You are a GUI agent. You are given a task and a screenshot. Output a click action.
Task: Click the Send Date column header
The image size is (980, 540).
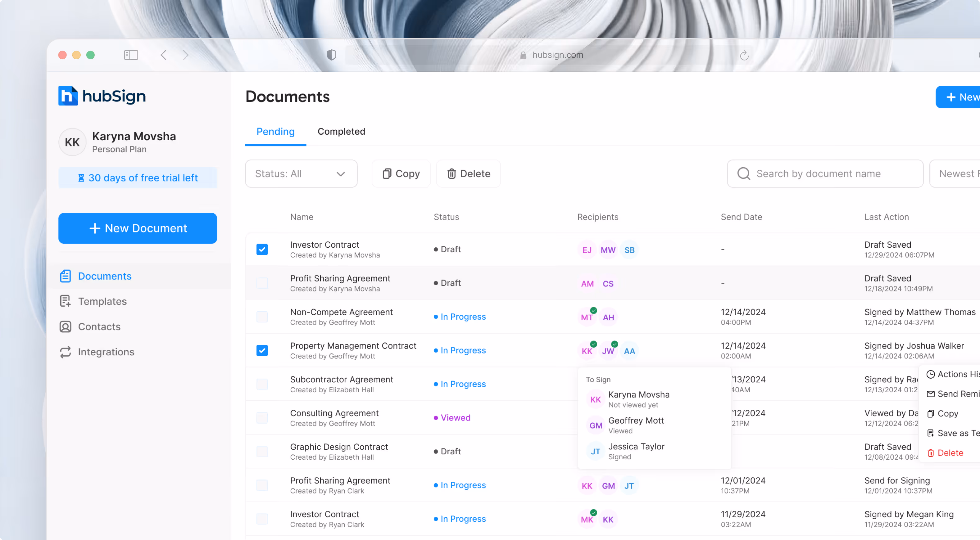point(741,217)
